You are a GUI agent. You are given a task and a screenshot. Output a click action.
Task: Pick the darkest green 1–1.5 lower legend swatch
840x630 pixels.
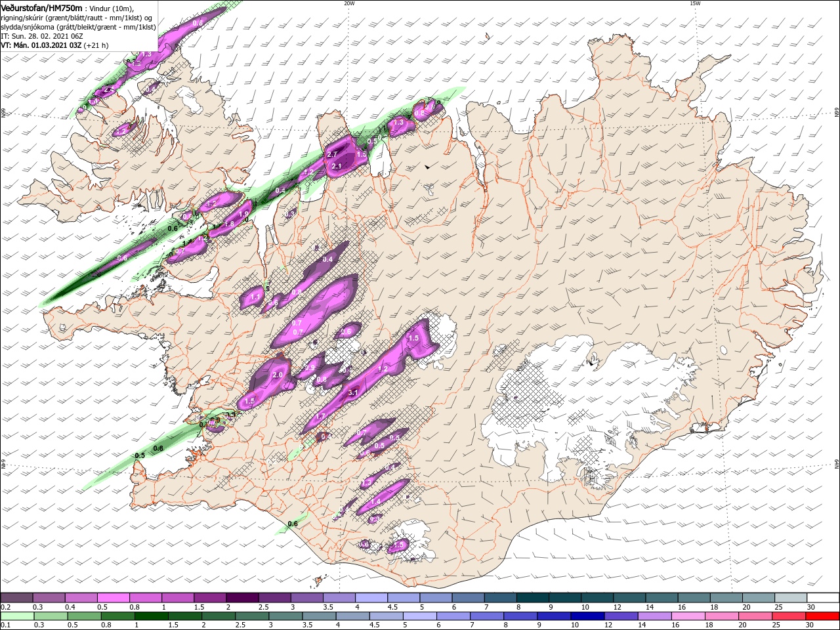click(151, 616)
